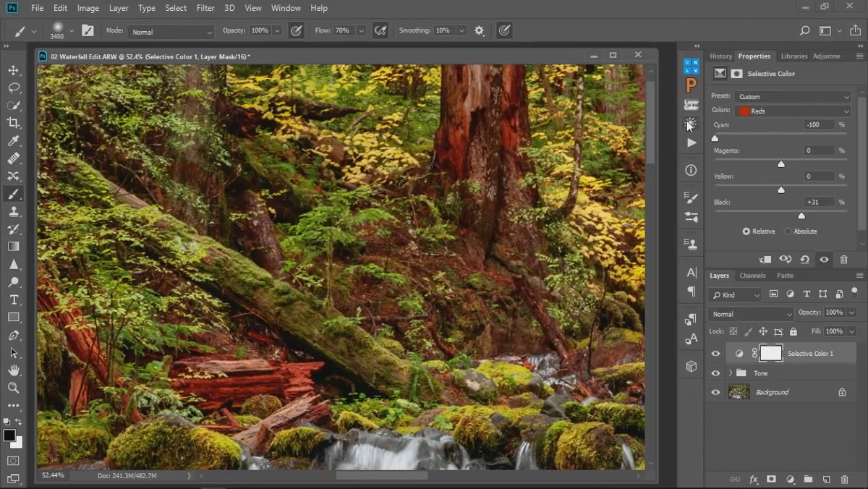
Task: Select the Absolute method radio button
Action: click(x=788, y=231)
